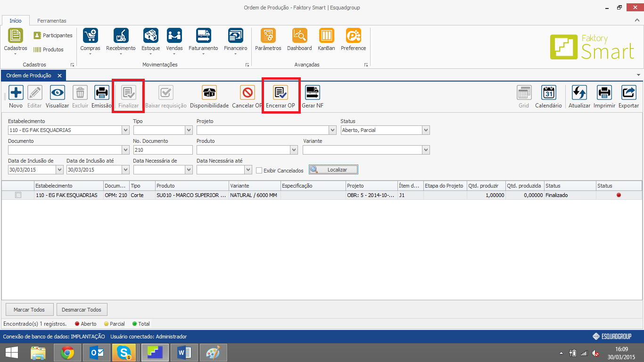Click the Novo plus icon
This screenshot has width=644, height=362.
tap(16, 93)
